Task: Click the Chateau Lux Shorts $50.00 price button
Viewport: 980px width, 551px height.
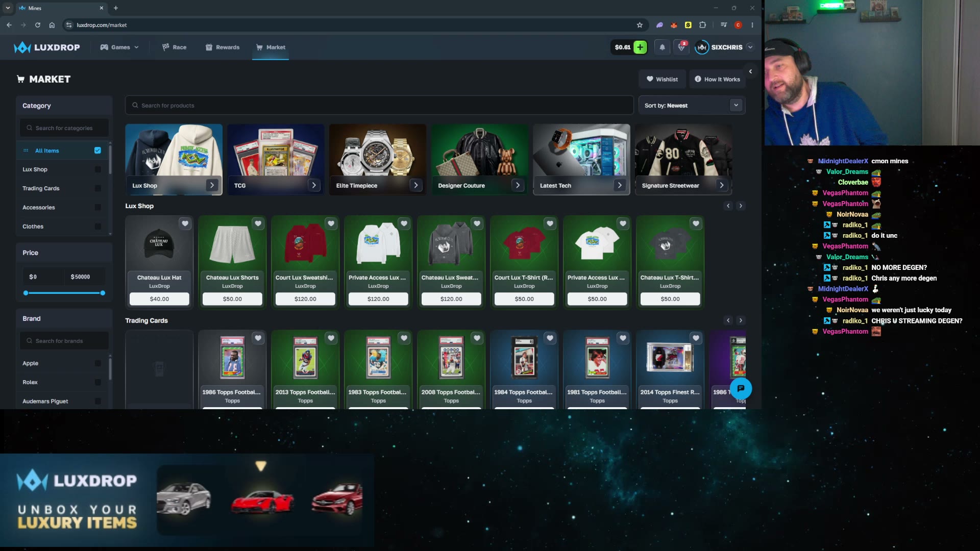Action: click(232, 299)
